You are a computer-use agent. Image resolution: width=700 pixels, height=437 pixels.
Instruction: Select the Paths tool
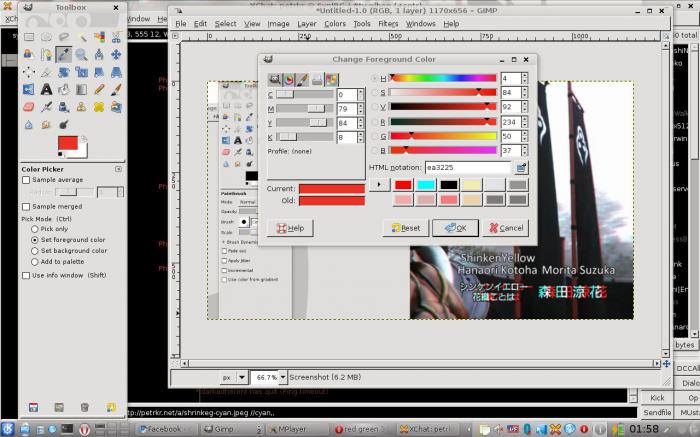coord(46,54)
